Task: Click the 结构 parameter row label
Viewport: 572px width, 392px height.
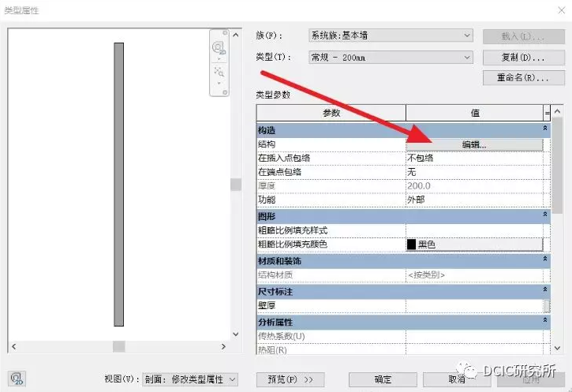Action: 267,144
